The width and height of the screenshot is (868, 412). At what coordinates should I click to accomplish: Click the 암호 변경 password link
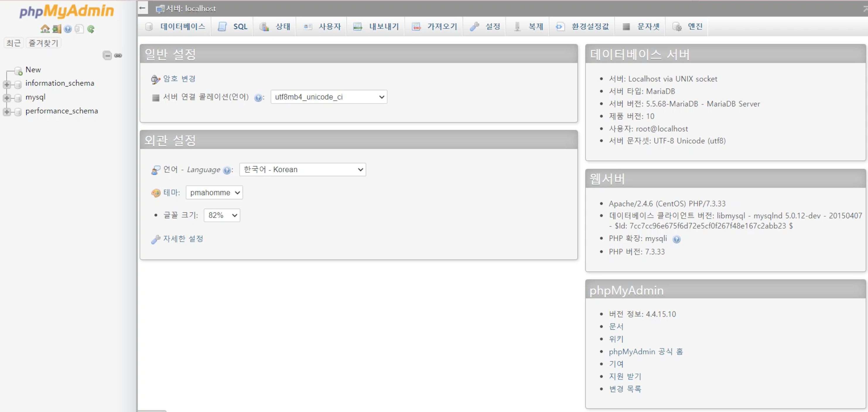click(x=179, y=79)
